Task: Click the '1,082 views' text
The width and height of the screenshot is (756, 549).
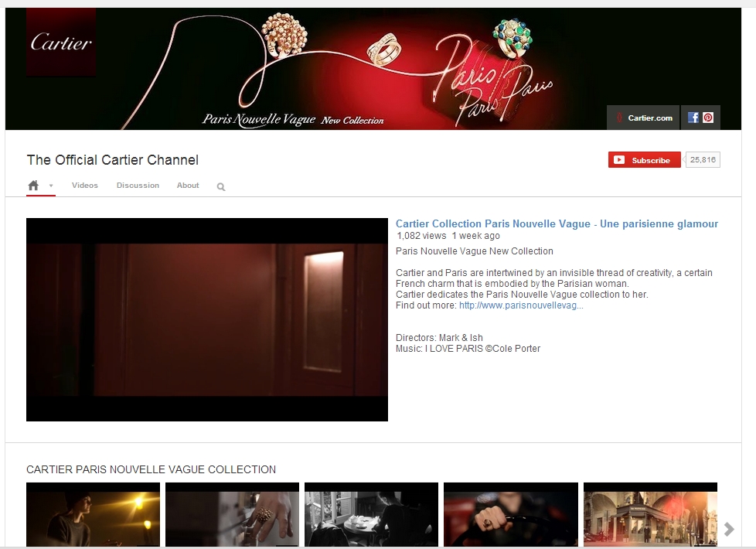Action: click(421, 236)
